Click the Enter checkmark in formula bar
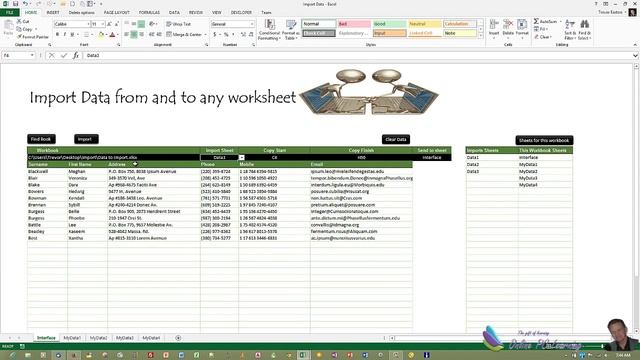 [63, 55]
